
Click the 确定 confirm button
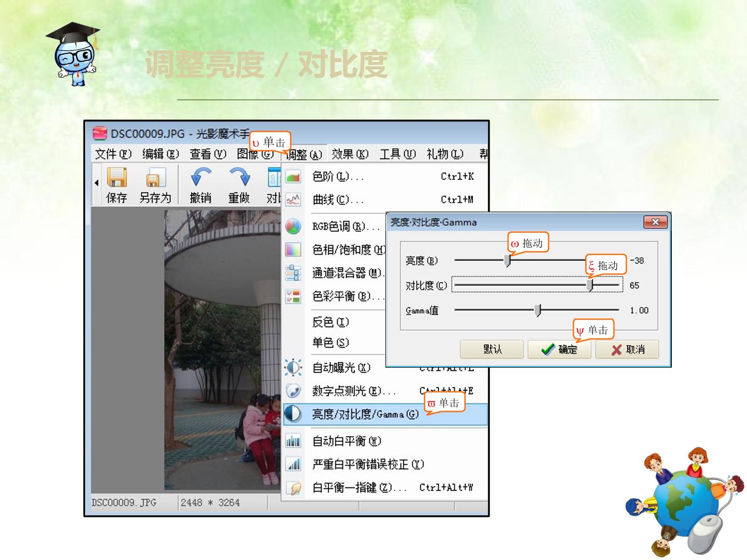coord(560,349)
